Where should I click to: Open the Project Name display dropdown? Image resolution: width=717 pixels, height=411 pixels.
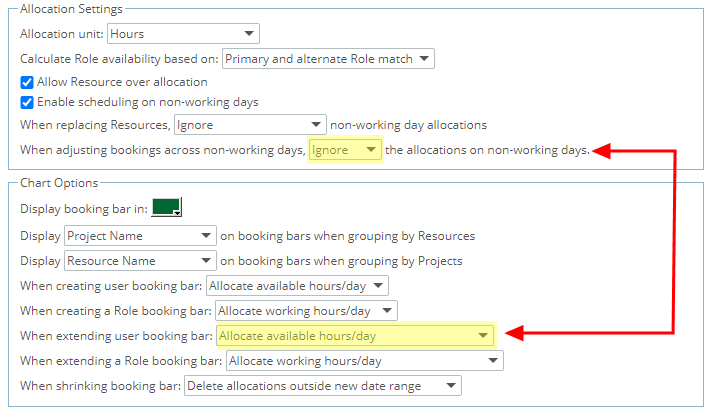(x=140, y=236)
